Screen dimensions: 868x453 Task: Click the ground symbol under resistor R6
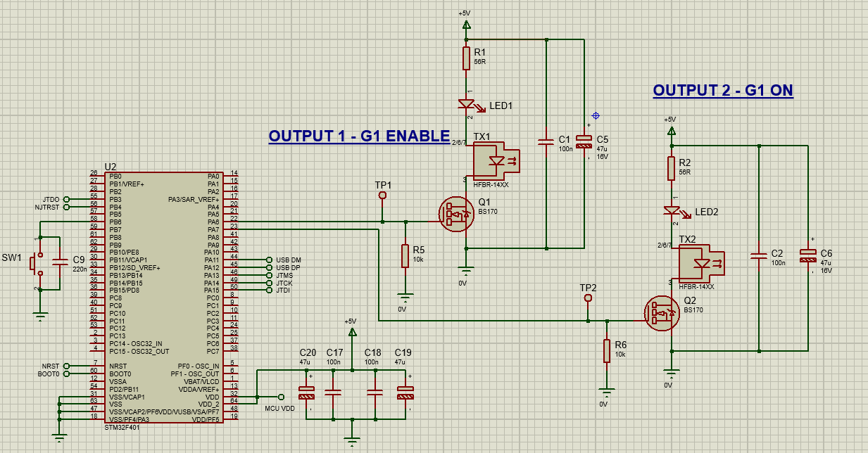(605, 393)
